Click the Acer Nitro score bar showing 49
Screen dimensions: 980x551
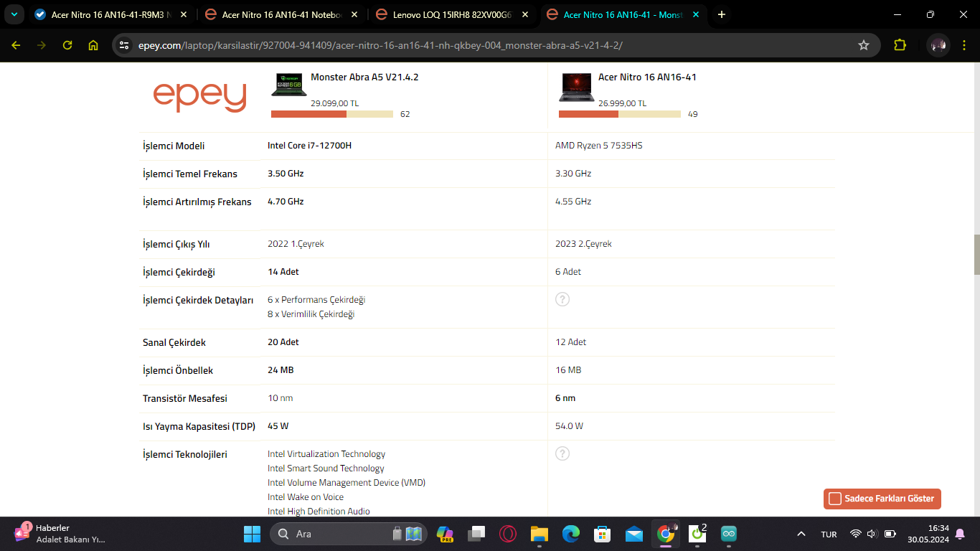point(620,114)
